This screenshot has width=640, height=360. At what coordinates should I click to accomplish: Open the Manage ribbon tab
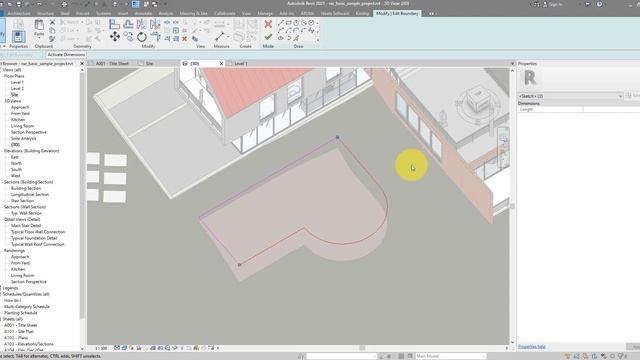(x=265, y=13)
